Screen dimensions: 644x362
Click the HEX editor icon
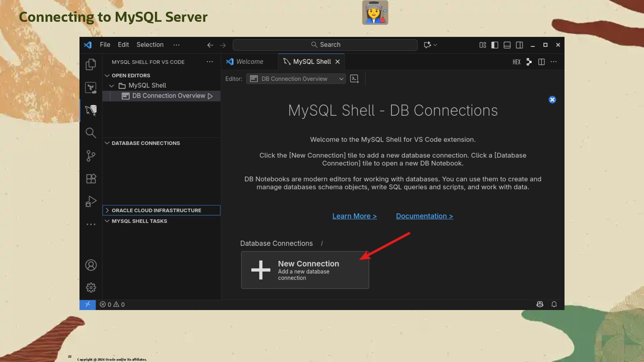point(516,62)
